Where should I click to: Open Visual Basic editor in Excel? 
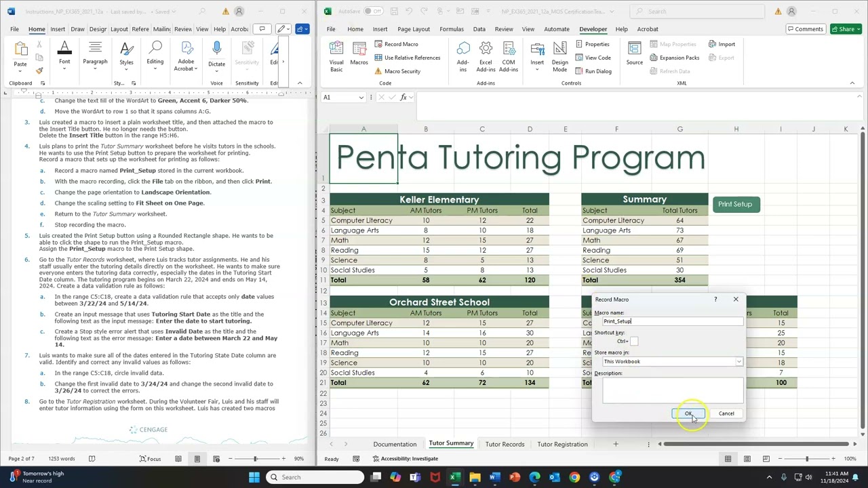(336, 57)
